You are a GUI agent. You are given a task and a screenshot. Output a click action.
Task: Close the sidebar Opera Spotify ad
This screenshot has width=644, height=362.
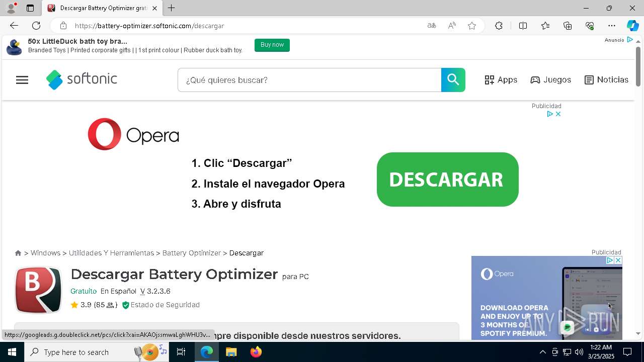coord(618,260)
